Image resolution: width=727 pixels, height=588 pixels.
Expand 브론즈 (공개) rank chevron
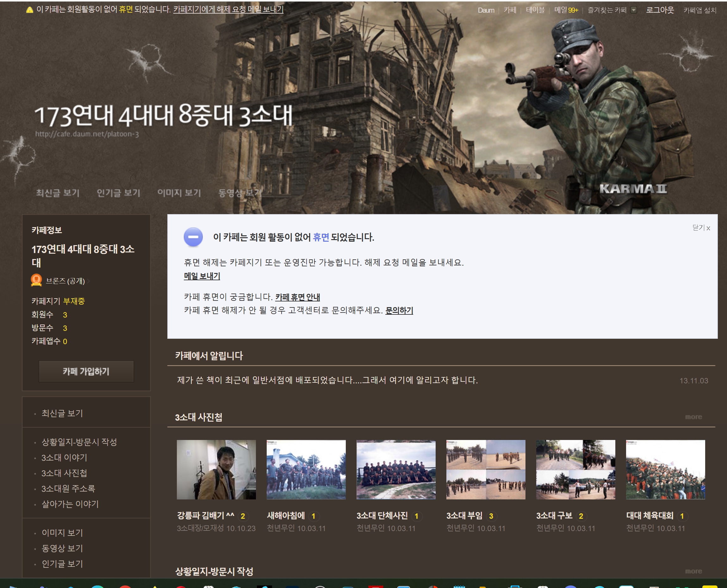88,281
